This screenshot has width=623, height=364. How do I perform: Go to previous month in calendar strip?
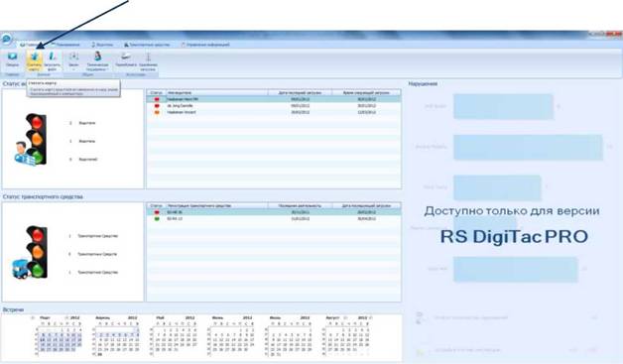[33, 318]
